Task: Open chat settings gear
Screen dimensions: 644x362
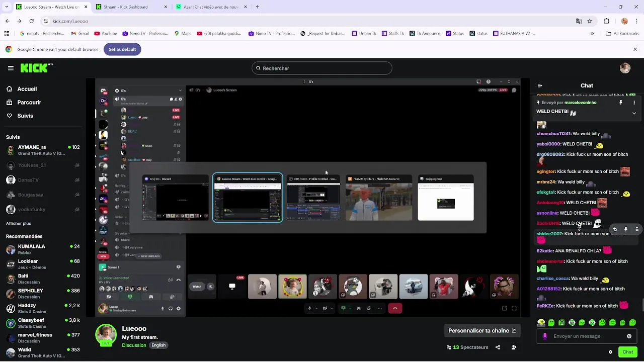Action: tap(610, 352)
